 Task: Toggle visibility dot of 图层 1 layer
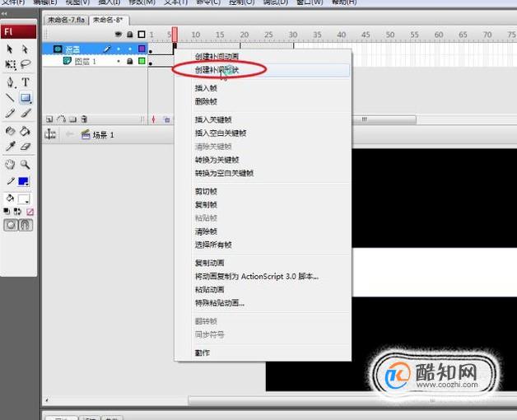point(119,61)
